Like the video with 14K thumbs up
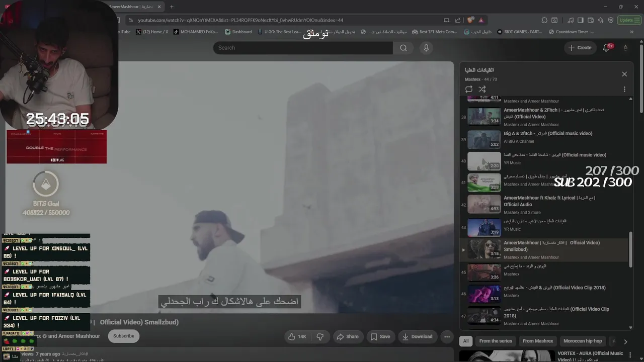644x362 pixels. tap(297, 336)
